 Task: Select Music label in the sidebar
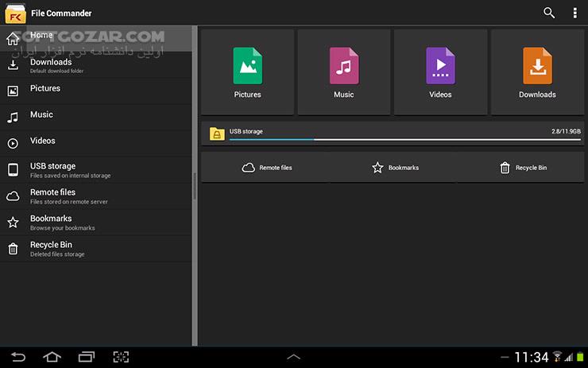[41, 114]
